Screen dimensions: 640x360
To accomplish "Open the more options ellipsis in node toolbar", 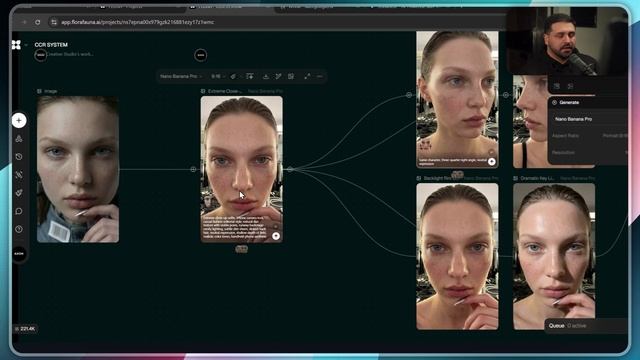I will point(320,76).
